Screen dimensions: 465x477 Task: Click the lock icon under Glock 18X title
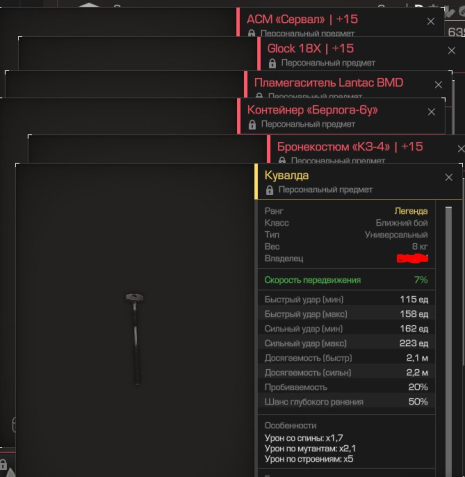point(272,63)
